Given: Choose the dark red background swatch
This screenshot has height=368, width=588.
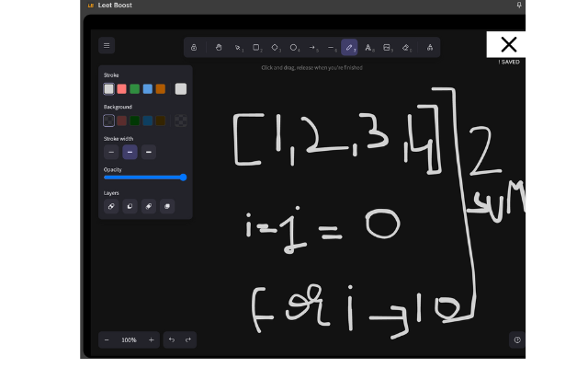Looking at the screenshot, I should 121,121.
